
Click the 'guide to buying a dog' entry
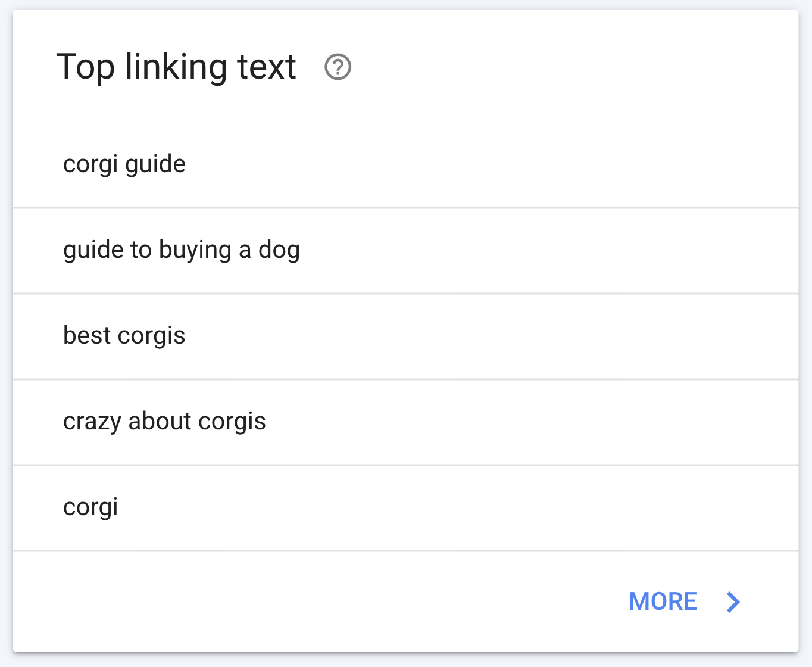pos(182,250)
